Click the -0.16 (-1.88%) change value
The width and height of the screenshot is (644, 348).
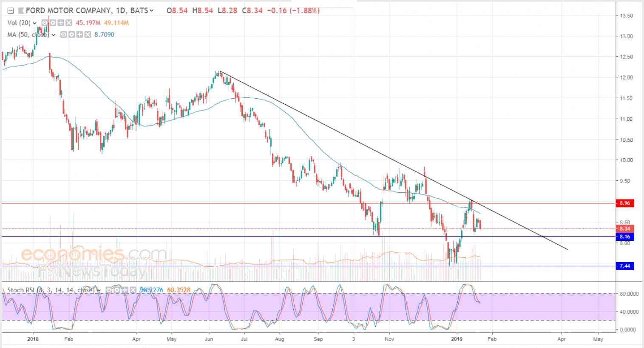point(293,11)
